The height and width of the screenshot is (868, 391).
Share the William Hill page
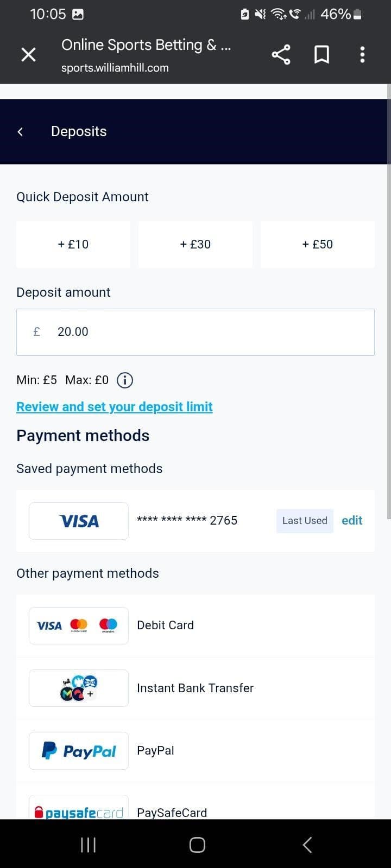281,54
